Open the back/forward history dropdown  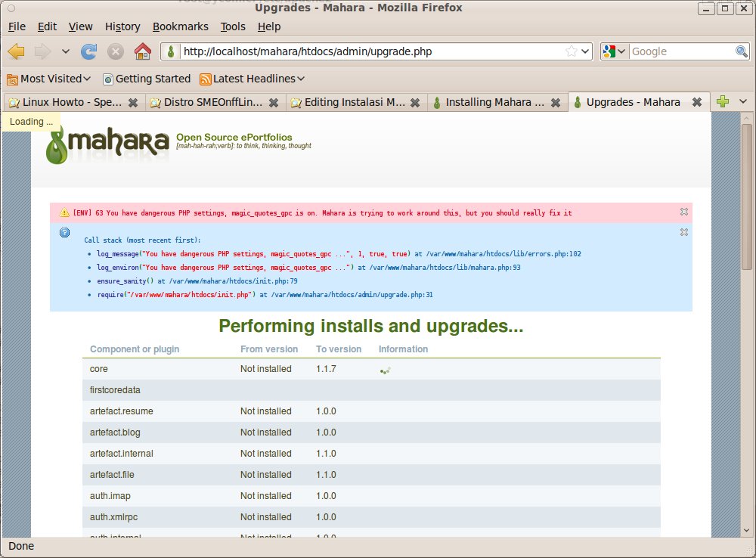pos(66,51)
